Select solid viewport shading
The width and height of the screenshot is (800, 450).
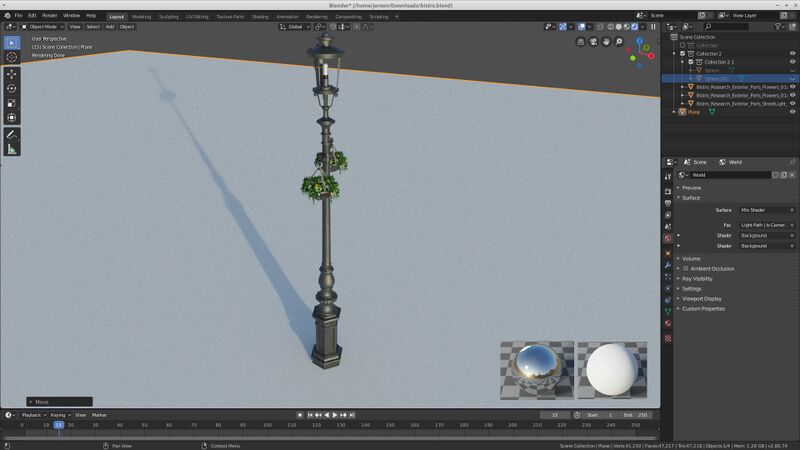click(618, 27)
